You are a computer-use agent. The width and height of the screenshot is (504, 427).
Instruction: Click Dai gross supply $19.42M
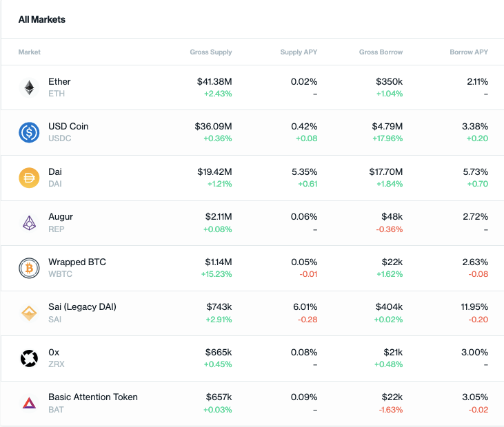[x=214, y=171]
